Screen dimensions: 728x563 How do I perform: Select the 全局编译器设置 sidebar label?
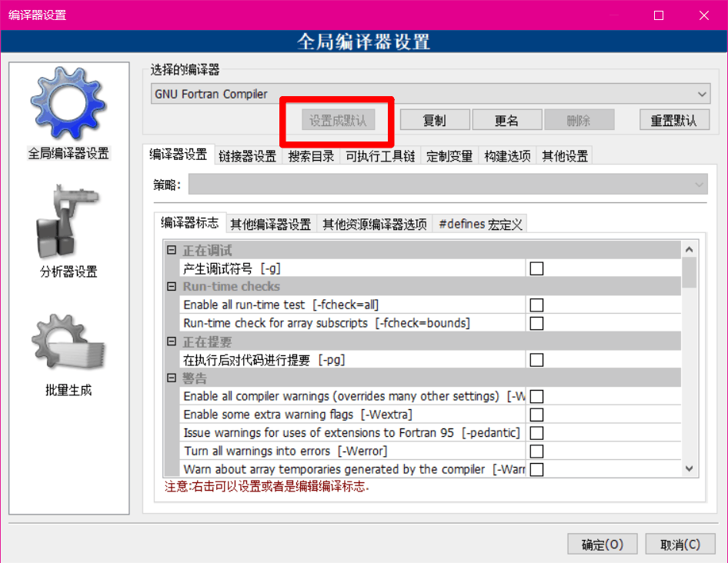68,153
